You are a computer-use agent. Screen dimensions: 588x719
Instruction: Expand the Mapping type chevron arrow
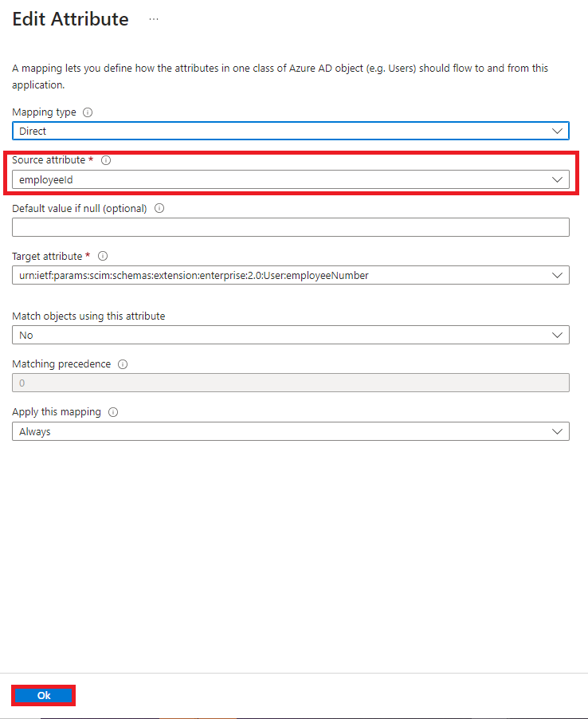pos(557,131)
